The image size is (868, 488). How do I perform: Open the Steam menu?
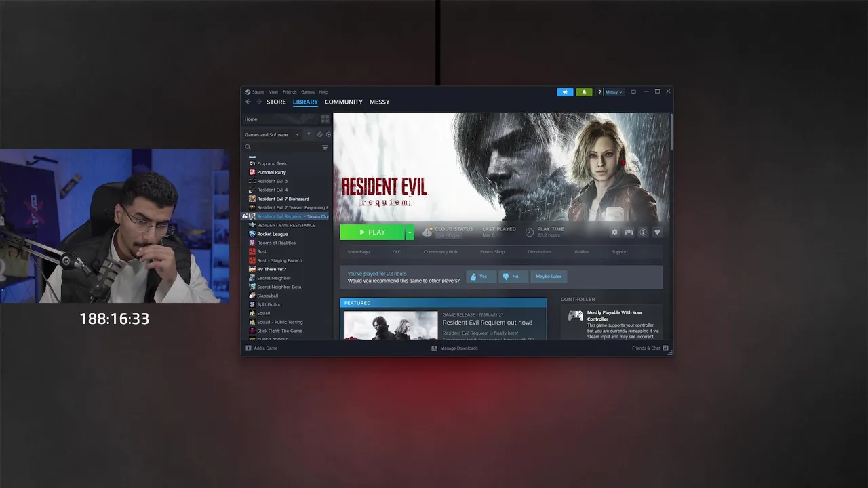[x=258, y=92]
